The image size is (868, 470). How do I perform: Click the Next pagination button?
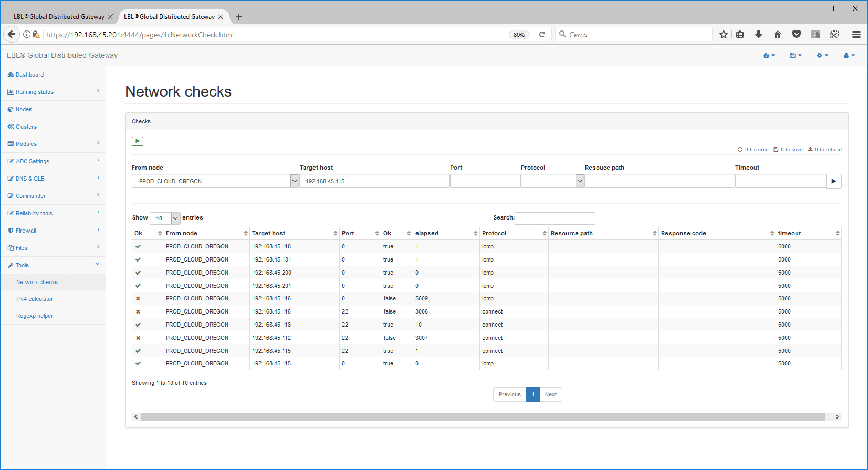point(550,394)
